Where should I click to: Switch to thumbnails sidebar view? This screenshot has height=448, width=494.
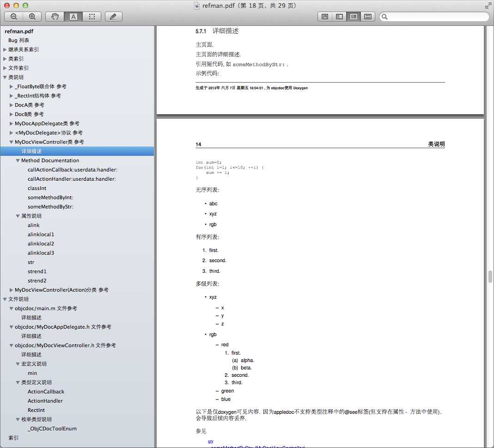[339, 17]
